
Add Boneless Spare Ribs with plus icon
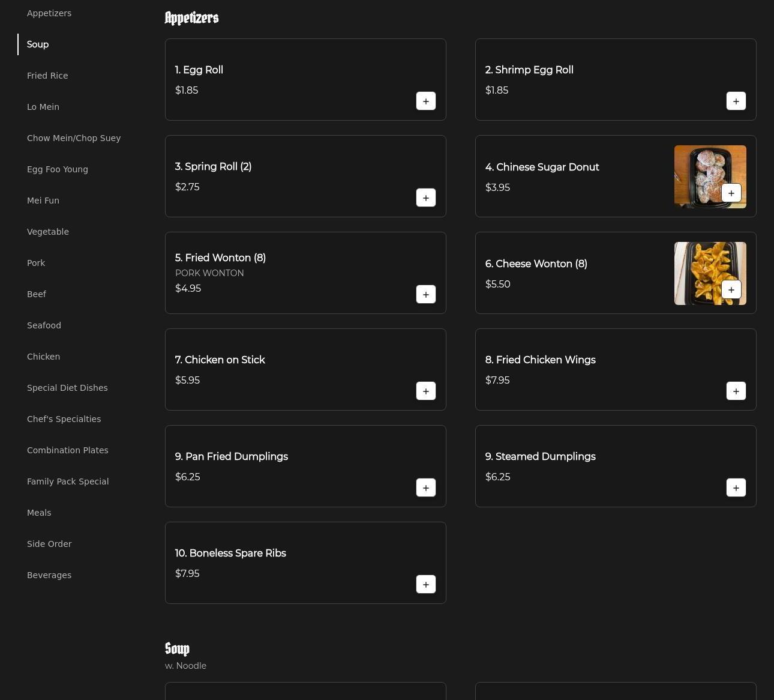426,584
